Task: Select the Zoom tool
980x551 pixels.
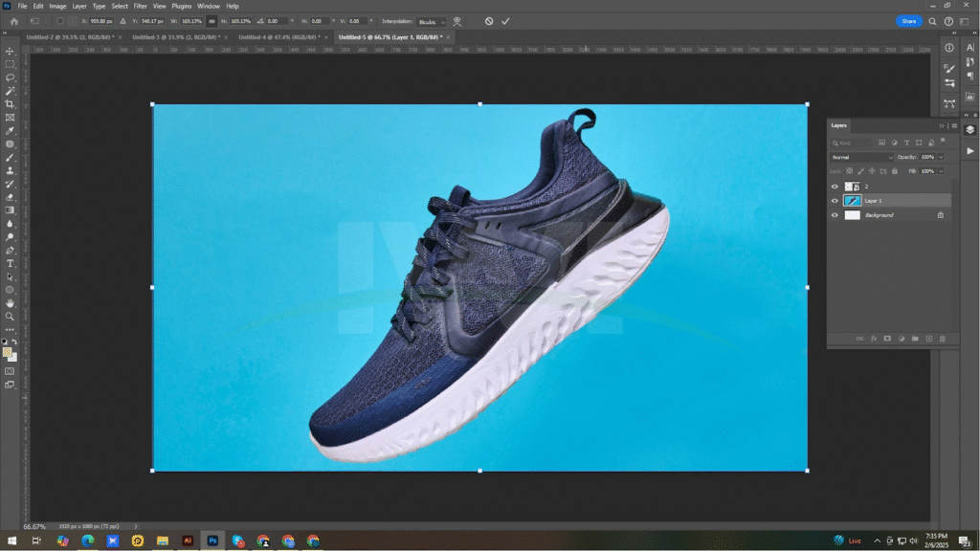Action: (x=10, y=317)
